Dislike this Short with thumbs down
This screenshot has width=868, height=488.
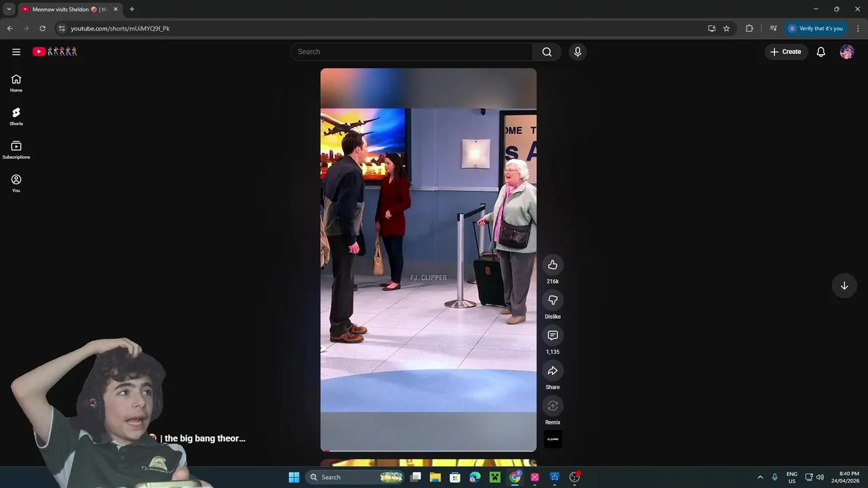(553, 300)
